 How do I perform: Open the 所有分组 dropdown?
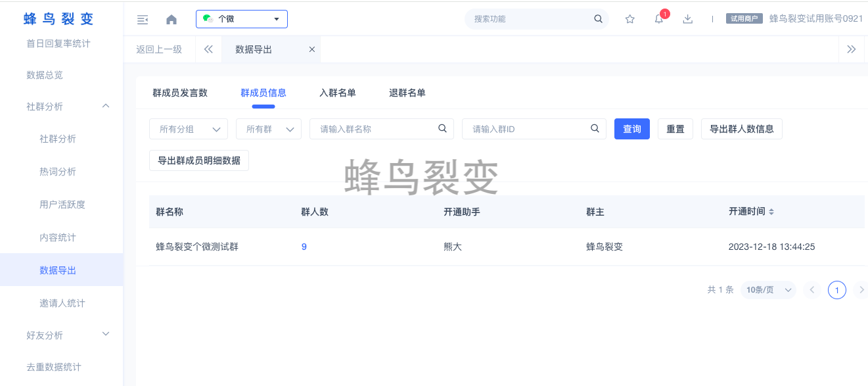(x=188, y=129)
